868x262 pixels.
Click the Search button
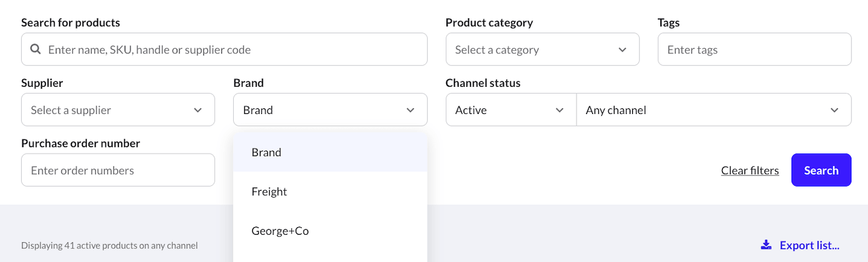[x=821, y=170]
